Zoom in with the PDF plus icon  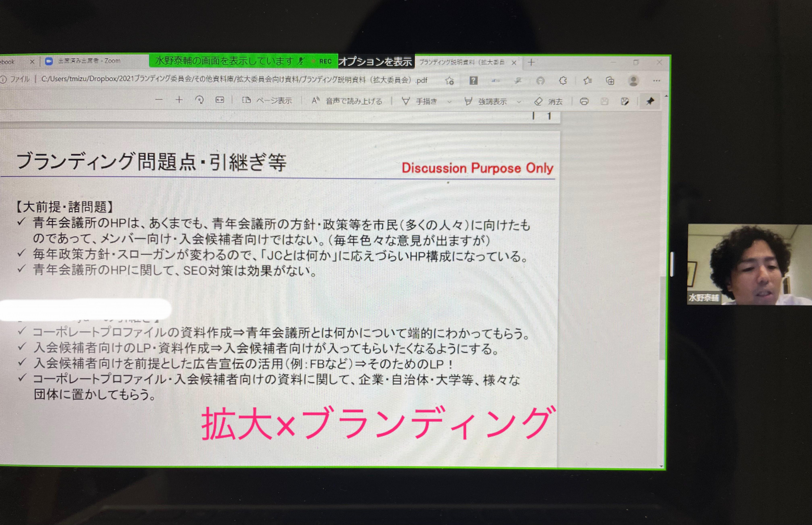click(x=179, y=100)
